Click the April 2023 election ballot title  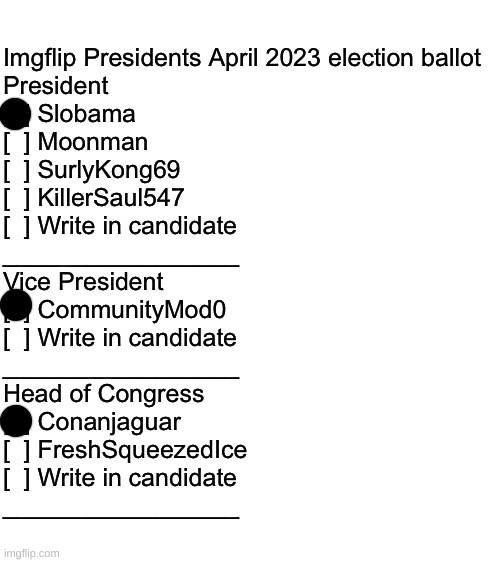(x=242, y=58)
